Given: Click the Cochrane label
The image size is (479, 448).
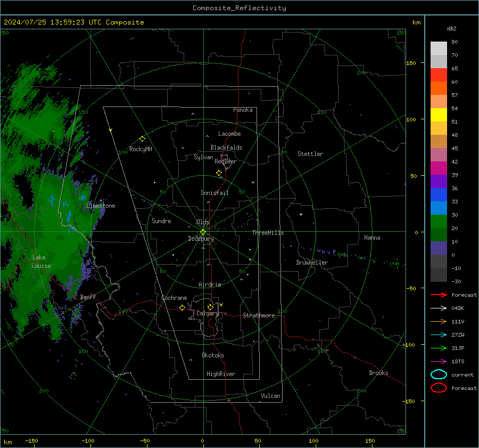Looking at the screenshot, I should (174, 298).
